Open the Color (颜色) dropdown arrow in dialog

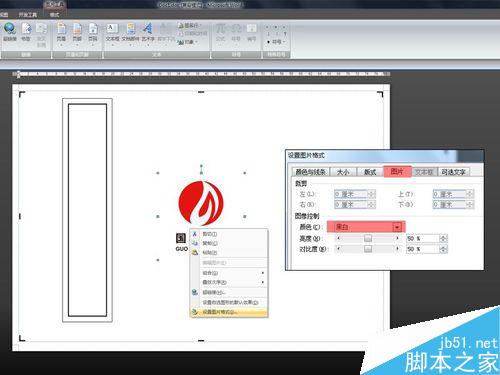click(397, 227)
